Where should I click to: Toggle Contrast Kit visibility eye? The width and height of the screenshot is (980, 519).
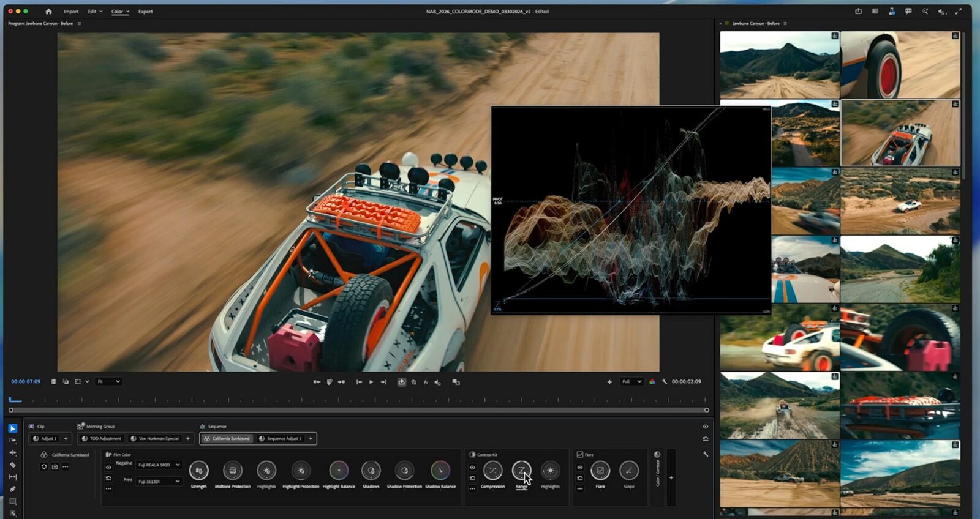(x=472, y=468)
